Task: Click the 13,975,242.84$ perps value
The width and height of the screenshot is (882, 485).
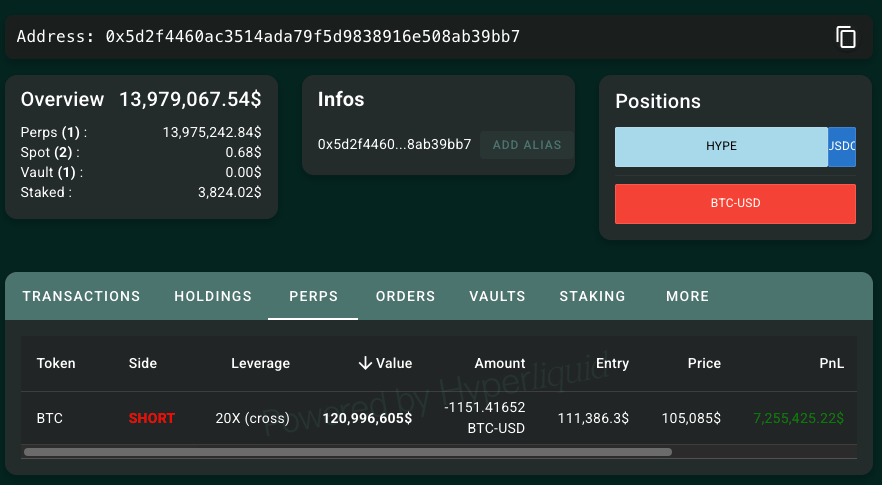Action: (212, 132)
